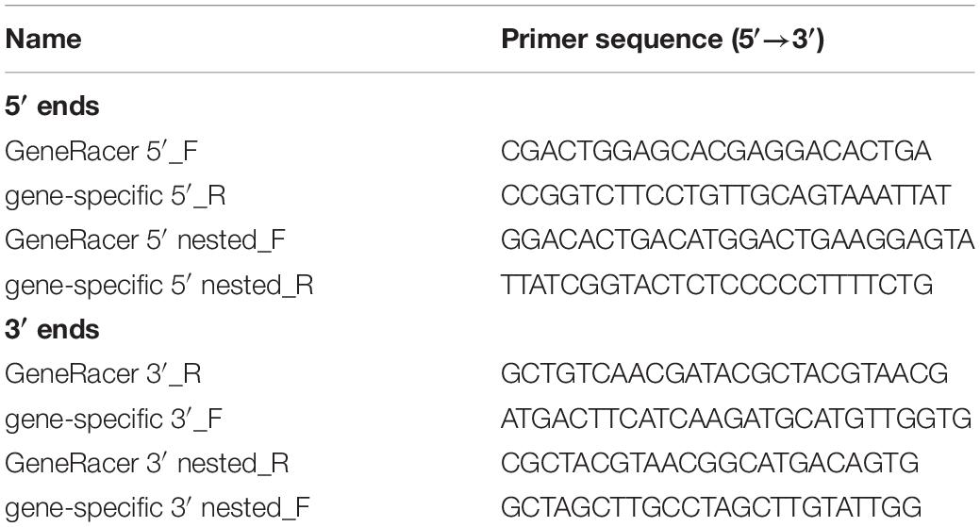Click the gene-specific 3′ nested_F name

158,507
